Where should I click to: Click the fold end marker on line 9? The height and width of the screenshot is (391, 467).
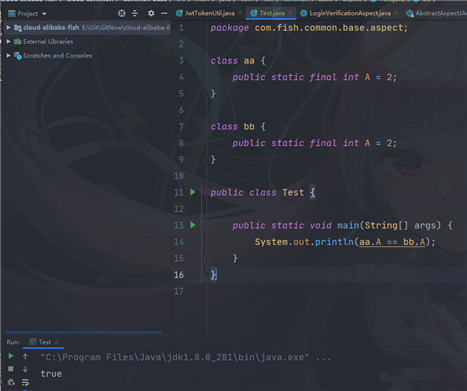point(207,160)
